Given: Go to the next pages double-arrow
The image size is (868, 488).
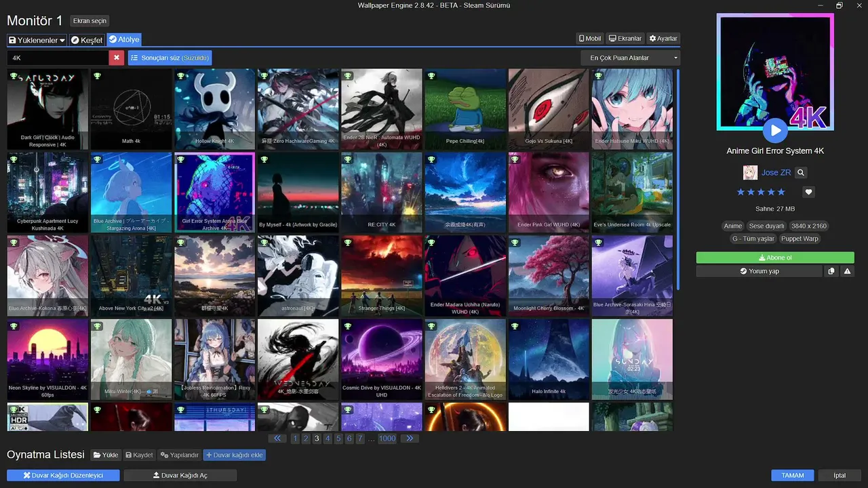Looking at the screenshot, I should [x=410, y=439].
